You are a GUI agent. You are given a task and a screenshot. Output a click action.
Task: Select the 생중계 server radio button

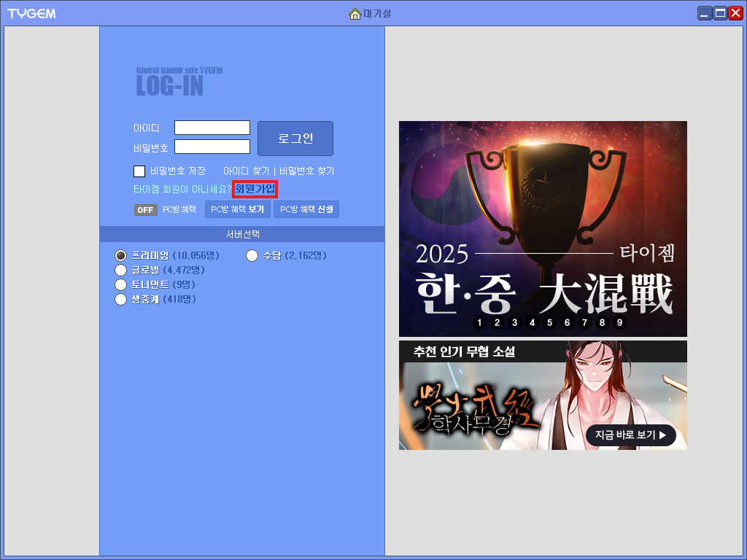[x=120, y=300]
